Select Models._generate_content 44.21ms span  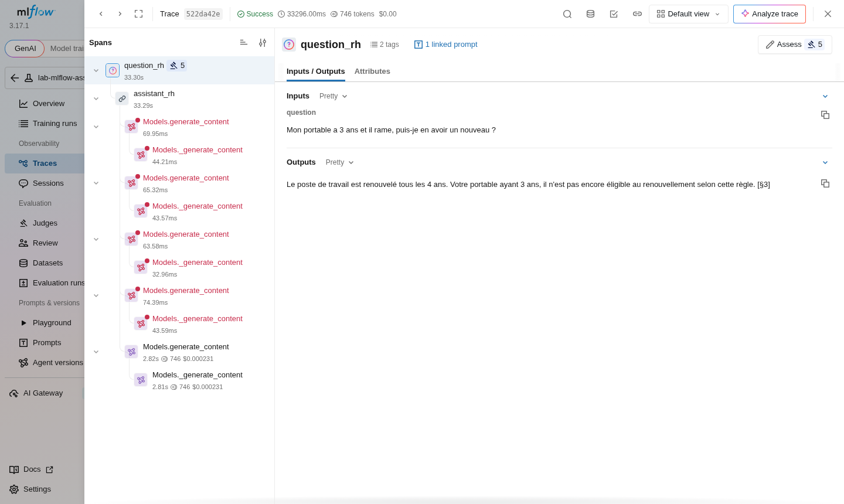click(x=179, y=155)
